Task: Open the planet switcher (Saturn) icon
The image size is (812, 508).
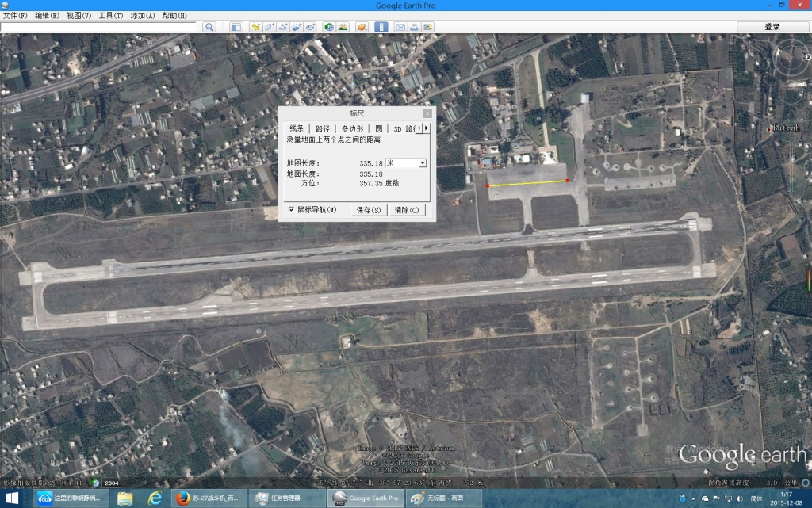Action: click(x=362, y=27)
